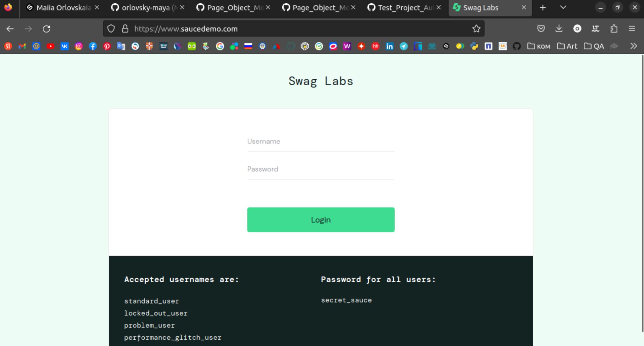Open the Russian flag bookmark
The width and height of the screenshot is (644, 346).
tap(248, 46)
